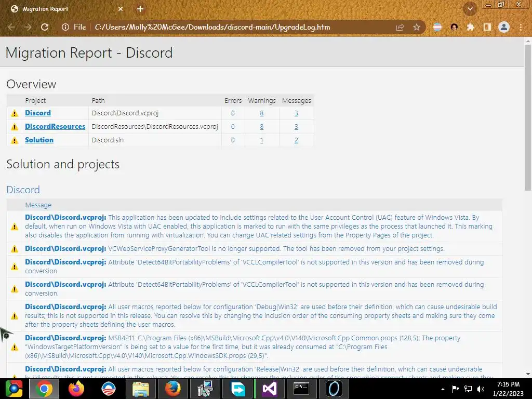Viewport: 532px width, 399px height.
Task: Click the share page icon in address bar
Action: click(400, 27)
